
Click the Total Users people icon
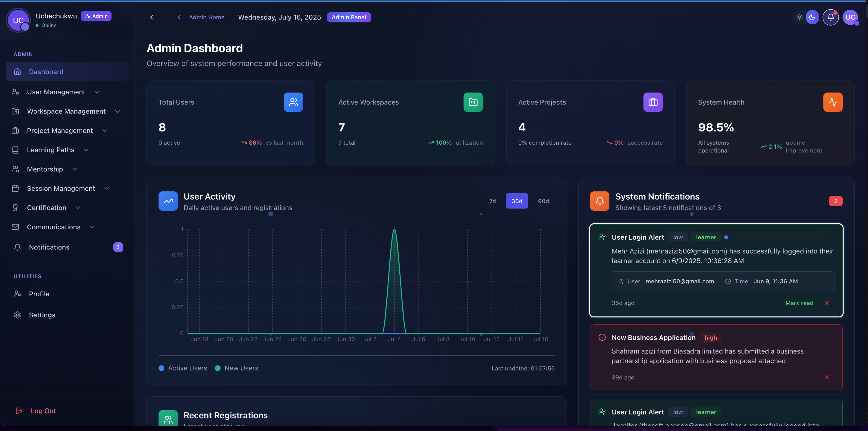tap(293, 102)
